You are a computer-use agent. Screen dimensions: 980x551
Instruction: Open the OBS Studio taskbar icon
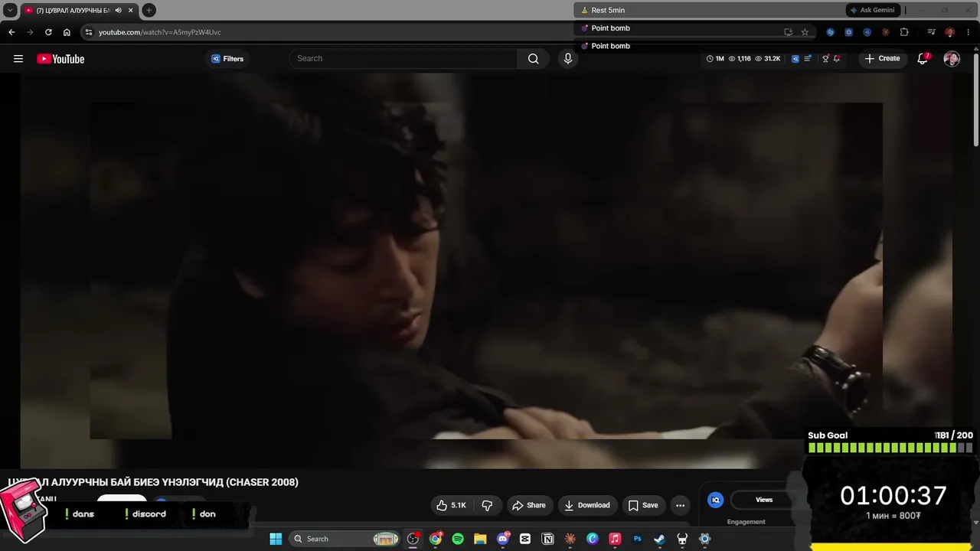click(413, 539)
